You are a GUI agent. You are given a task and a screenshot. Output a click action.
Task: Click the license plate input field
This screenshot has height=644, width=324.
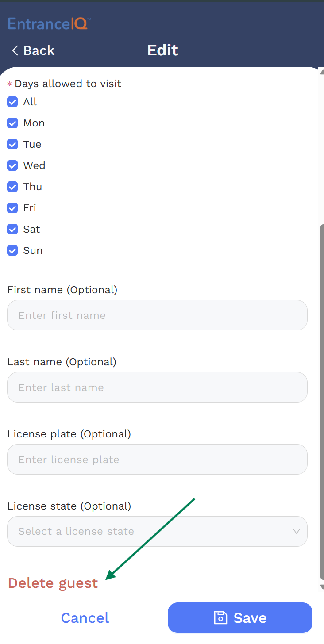click(157, 460)
